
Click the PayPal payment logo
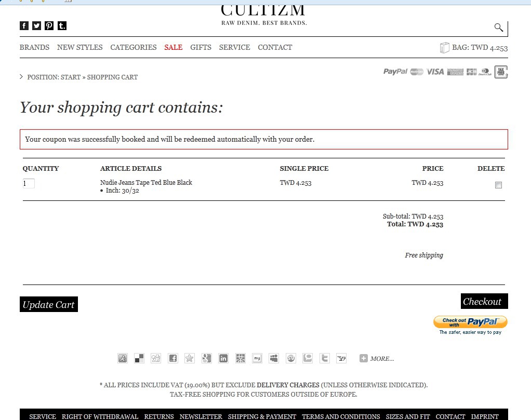point(395,72)
